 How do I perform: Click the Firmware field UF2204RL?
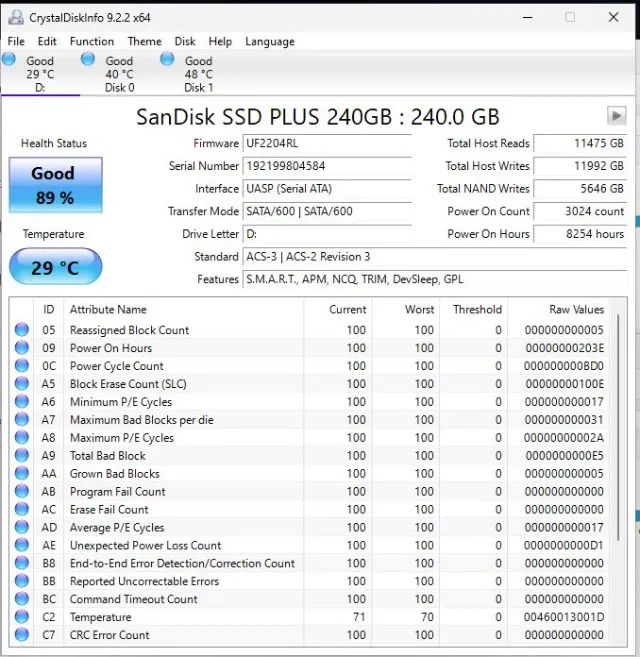tap(327, 144)
